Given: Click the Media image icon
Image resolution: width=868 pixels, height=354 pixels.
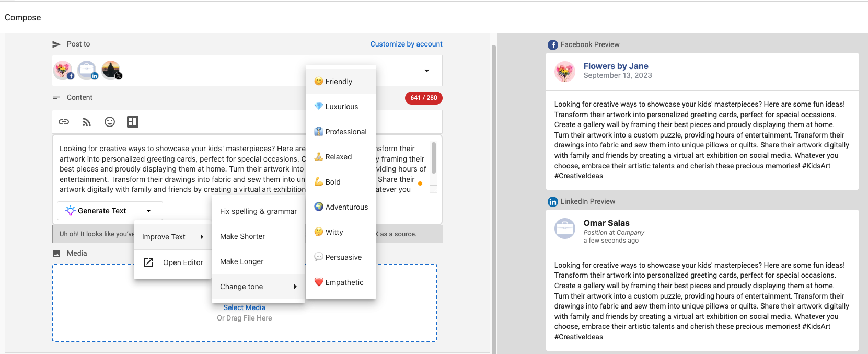Looking at the screenshot, I should tap(56, 254).
